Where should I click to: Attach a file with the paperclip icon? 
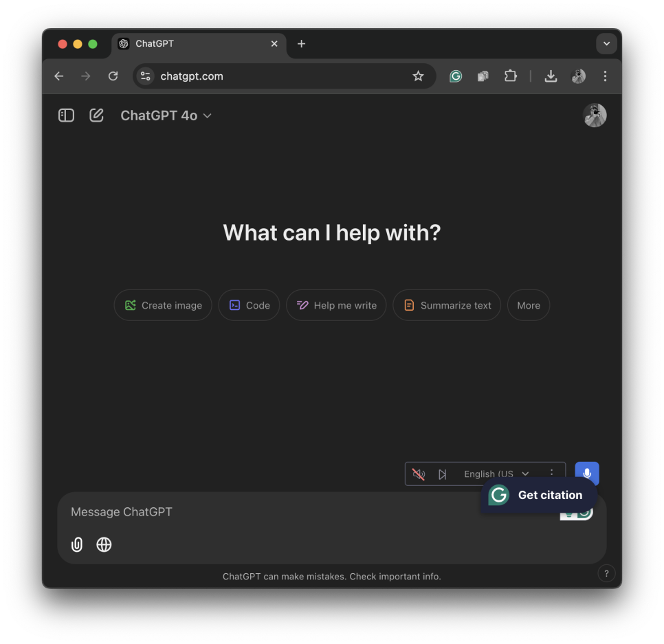click(x=77, y=544)
